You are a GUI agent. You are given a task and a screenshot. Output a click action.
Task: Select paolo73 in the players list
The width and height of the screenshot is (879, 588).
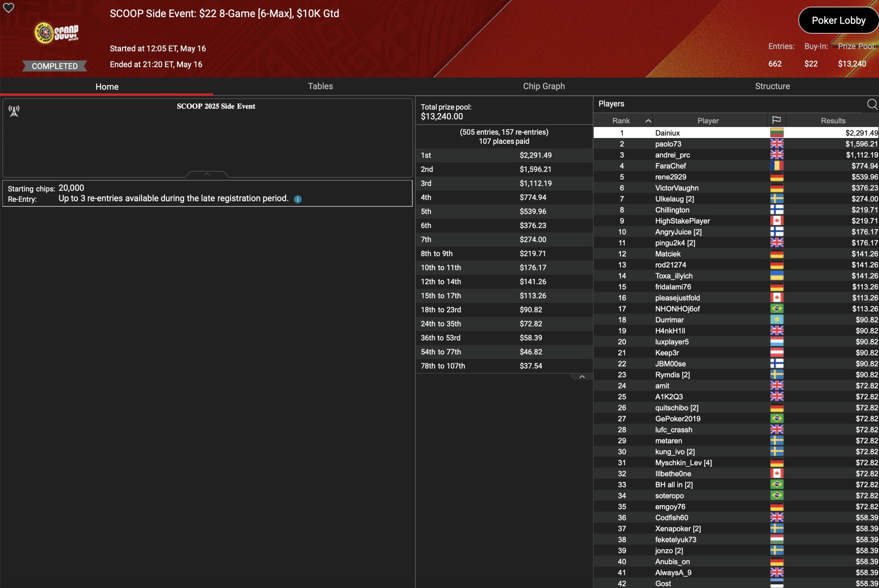click(x=668, y=144)
